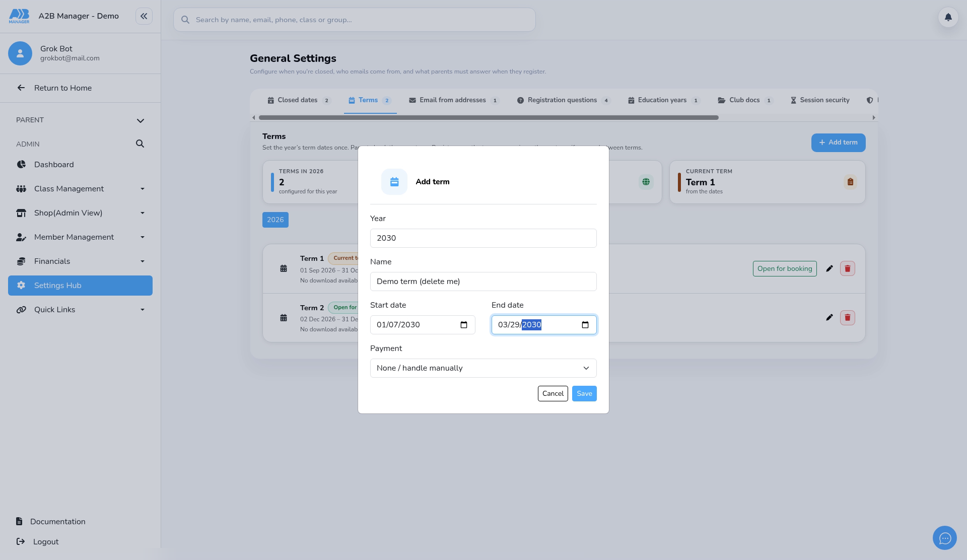Click Open for booking on Term 1
Screen dimensions: 967x560
tap(785, 268)
